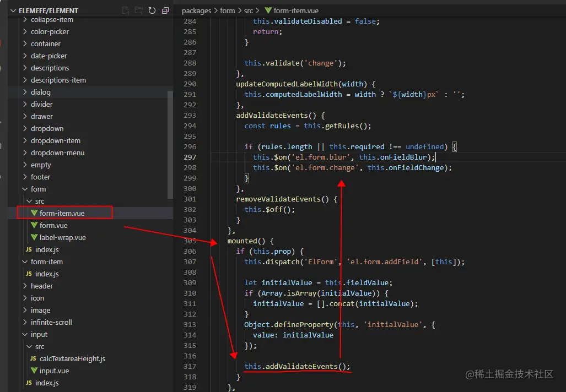Click 'src' in the breadcrumb

tap(249, 11)
